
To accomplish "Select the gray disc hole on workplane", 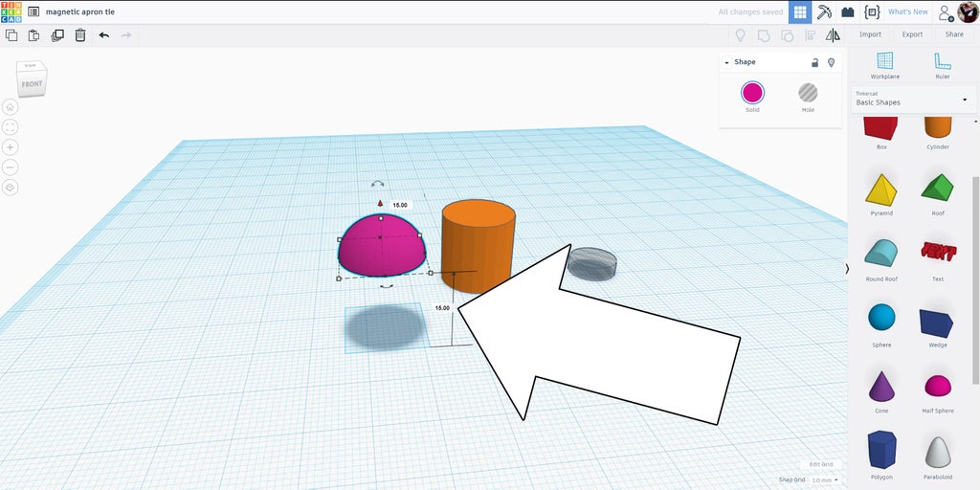I will [x=591, y=264].
